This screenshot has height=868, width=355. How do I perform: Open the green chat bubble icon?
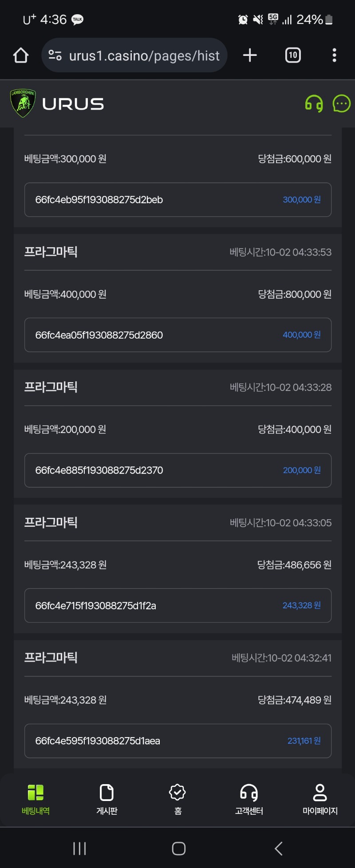pyautogui.click(x=341, y=104)
